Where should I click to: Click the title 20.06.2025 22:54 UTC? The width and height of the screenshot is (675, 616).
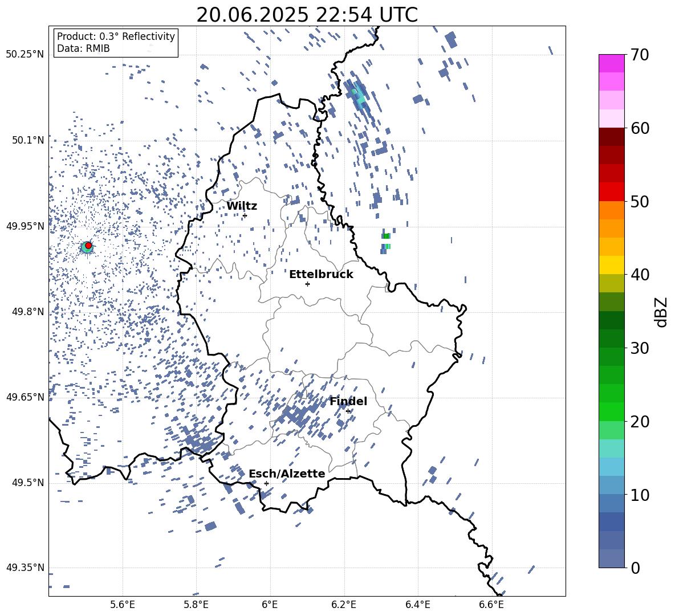(307, 15)
